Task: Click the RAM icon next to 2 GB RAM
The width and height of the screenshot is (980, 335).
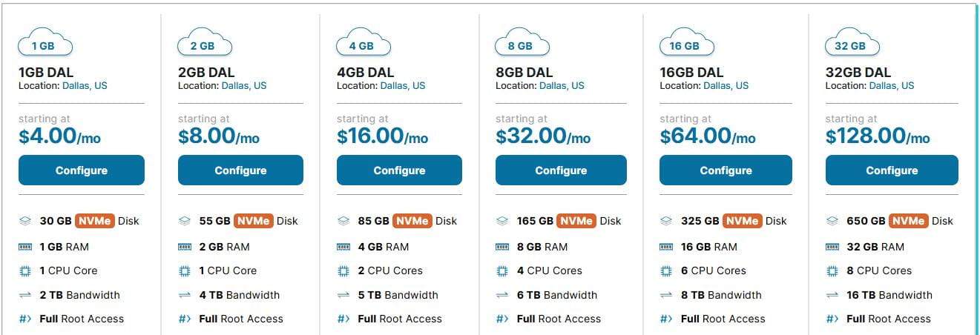Action: [185, 247]
